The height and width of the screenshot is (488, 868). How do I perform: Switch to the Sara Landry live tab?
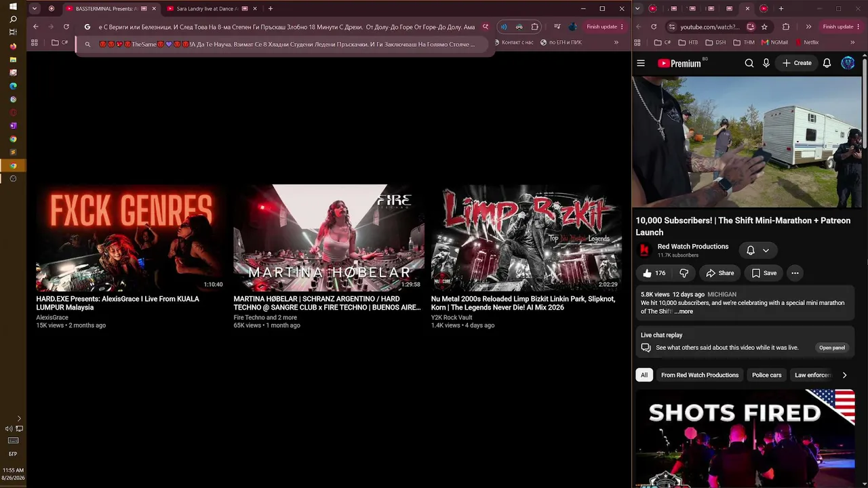[212, 9]
